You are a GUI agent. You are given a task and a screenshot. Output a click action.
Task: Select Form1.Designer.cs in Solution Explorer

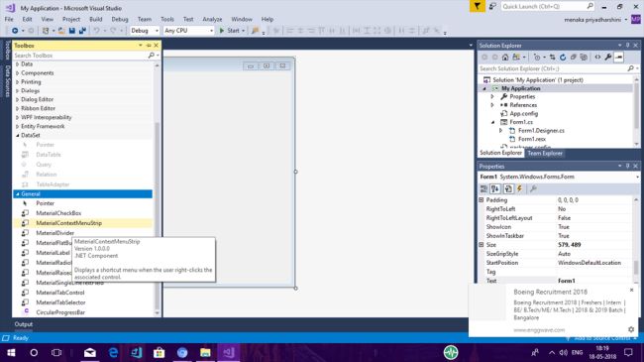pos(541,130)
